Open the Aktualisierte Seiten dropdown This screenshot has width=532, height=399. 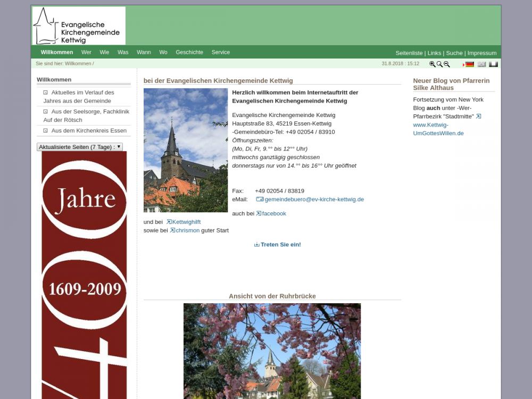pos(80,147)
